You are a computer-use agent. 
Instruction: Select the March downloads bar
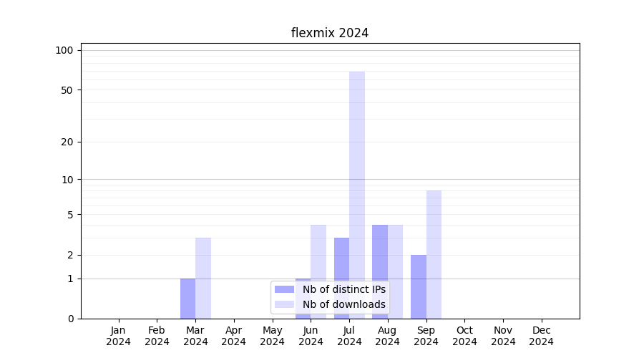click(x=203, y=278)
